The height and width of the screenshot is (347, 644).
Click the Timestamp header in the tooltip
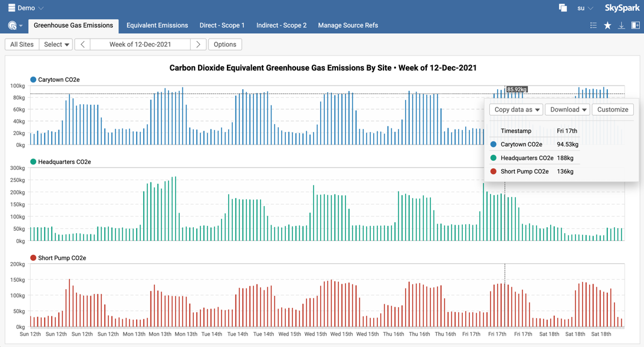[516, 131]
